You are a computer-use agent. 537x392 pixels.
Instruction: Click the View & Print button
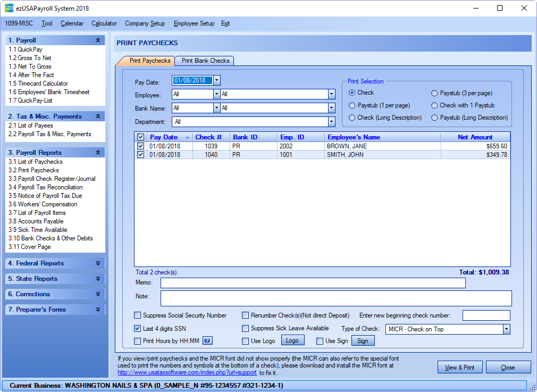click(x=459, y=368)
